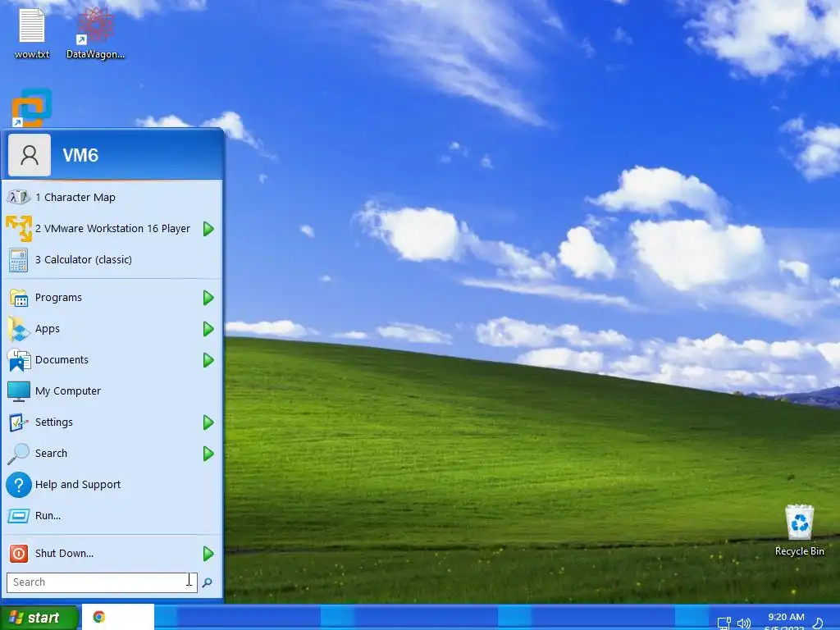Click the Documents folder icon

point(19,360)
